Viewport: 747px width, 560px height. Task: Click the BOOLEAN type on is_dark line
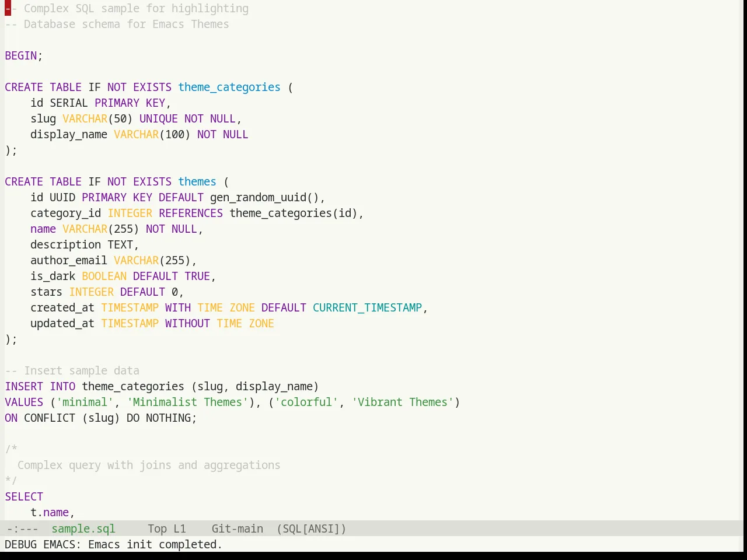104,276
